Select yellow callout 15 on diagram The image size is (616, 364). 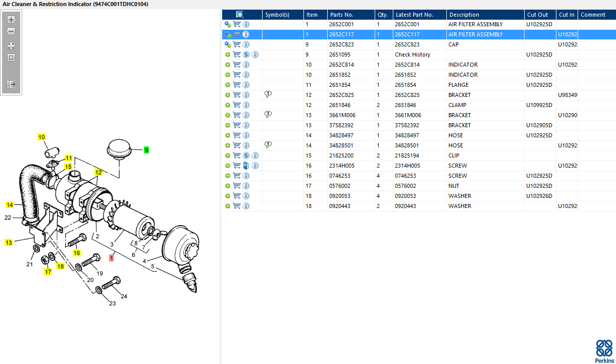(68, 167)
